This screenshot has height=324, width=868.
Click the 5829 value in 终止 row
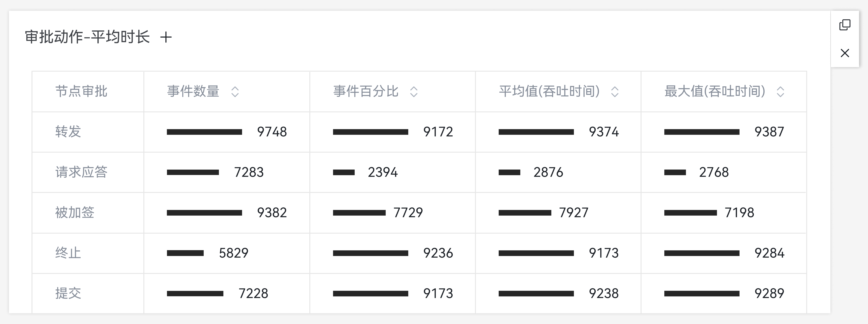coord(234,253)
